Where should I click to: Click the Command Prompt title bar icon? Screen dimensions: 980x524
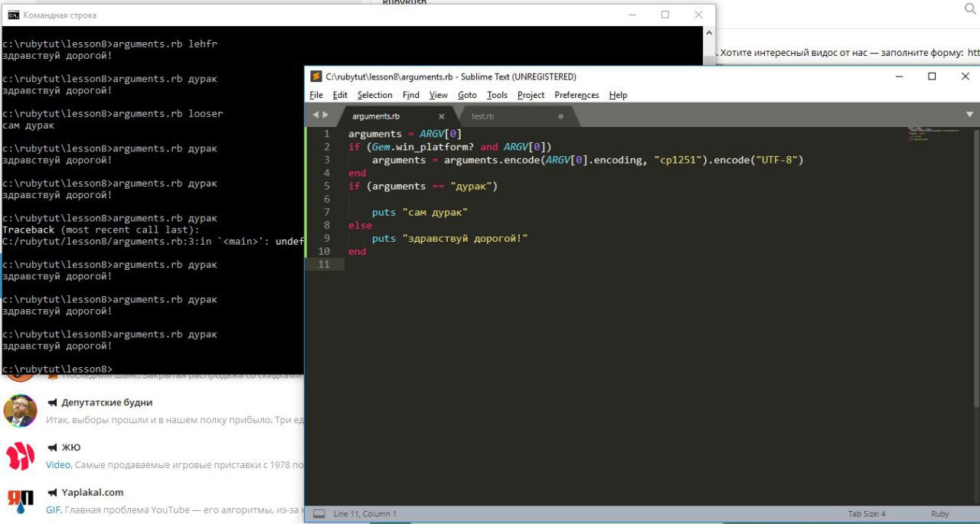pyautogui.click(x=13, y=15)
